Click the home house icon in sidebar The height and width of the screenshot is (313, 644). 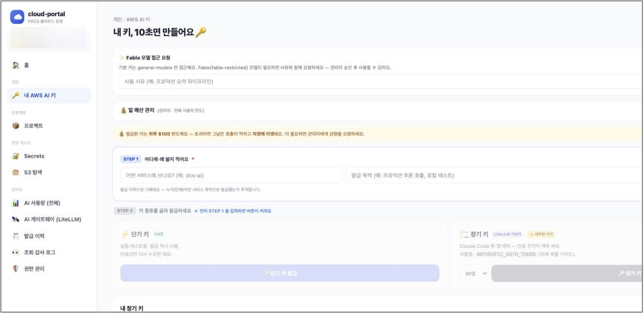15,65
